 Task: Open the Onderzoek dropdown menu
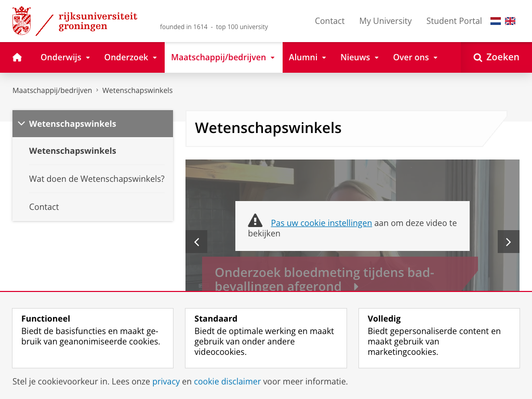click(x=130, y=58)
